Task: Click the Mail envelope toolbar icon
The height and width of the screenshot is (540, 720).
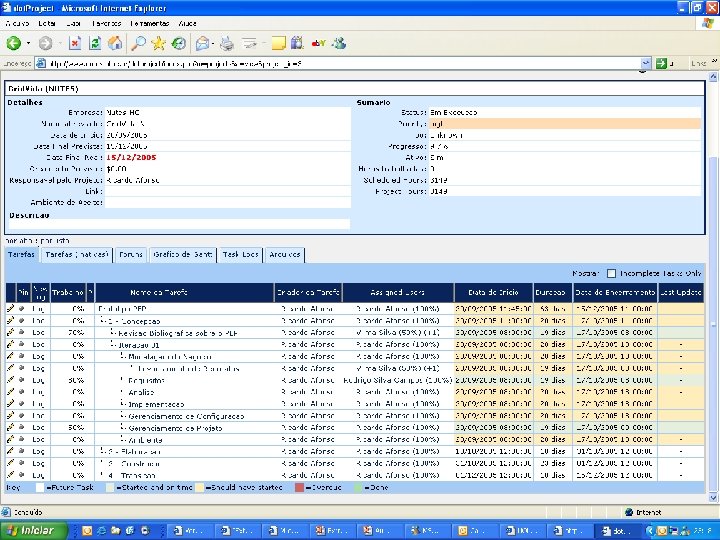Action: (203, 43)
